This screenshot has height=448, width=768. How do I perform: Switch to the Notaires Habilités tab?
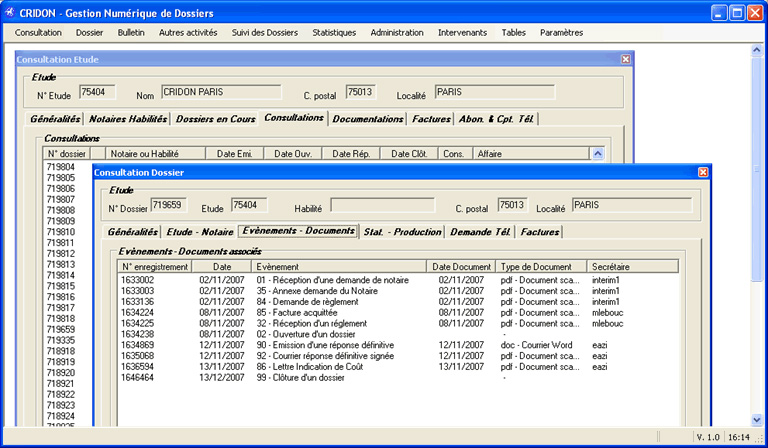tap(127, 119)
